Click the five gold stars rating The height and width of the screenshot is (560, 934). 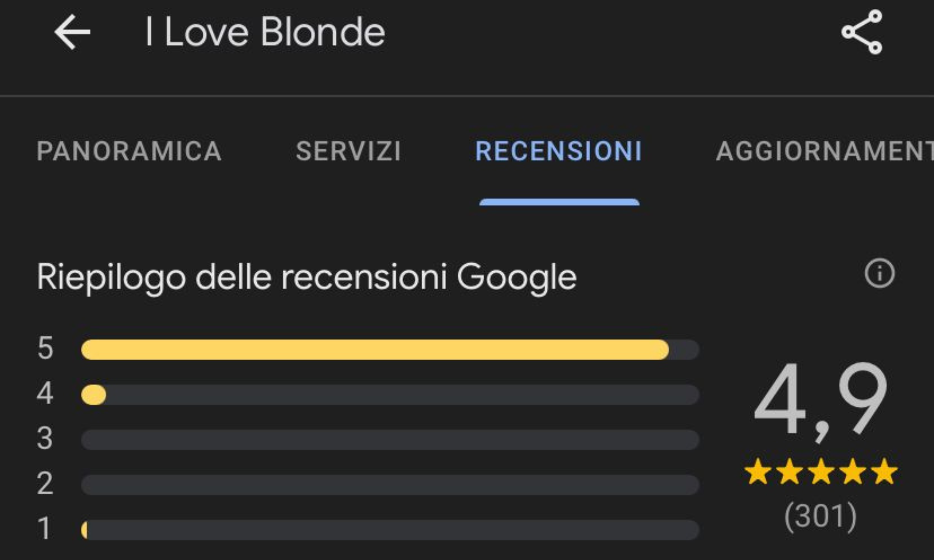click(821, 472)
